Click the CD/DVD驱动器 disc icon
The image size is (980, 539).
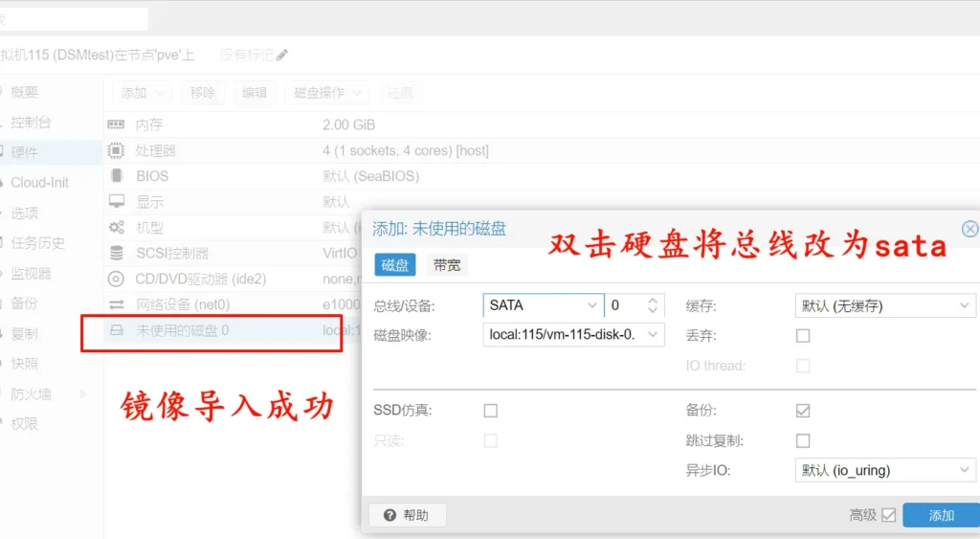(x=116, y=280)
